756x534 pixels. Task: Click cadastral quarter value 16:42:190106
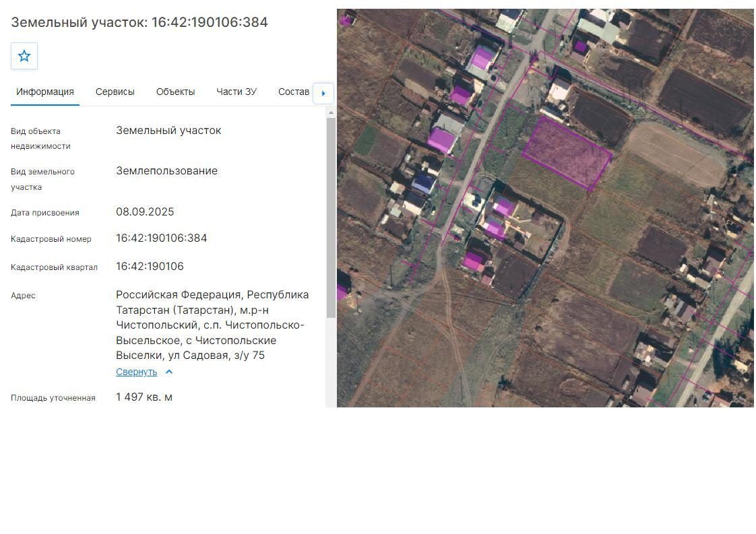[150, 267]
